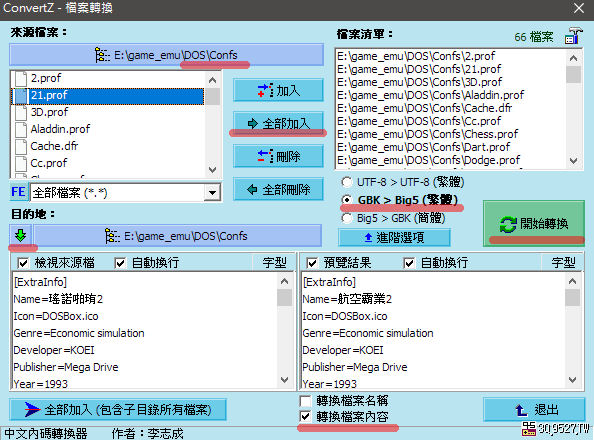Select the UTF-8 > UTF-8 (繁體) option
This screenshot has width=594, height=441.
402,182
